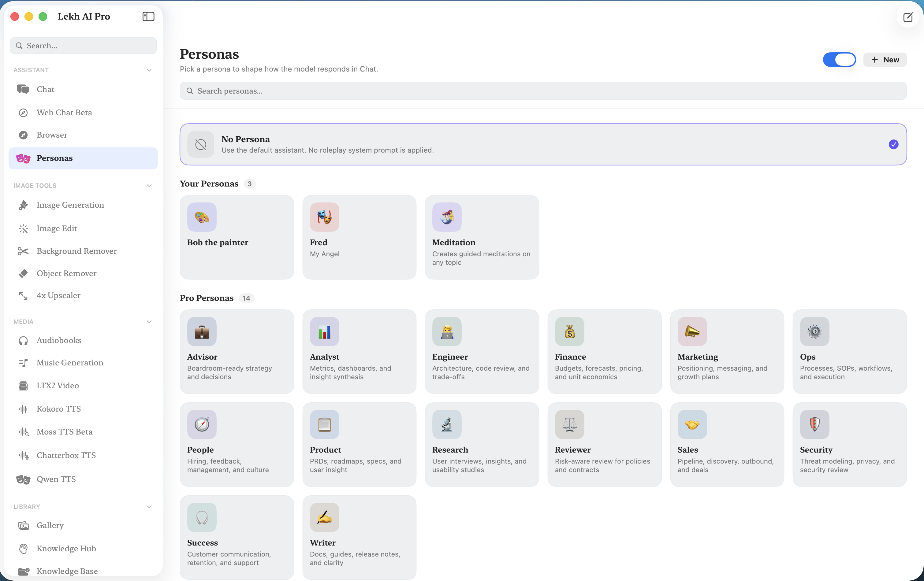Screen dimensions: 924x581
Task: Open 4x Upscaler
Action: click(x=83, y=295)
